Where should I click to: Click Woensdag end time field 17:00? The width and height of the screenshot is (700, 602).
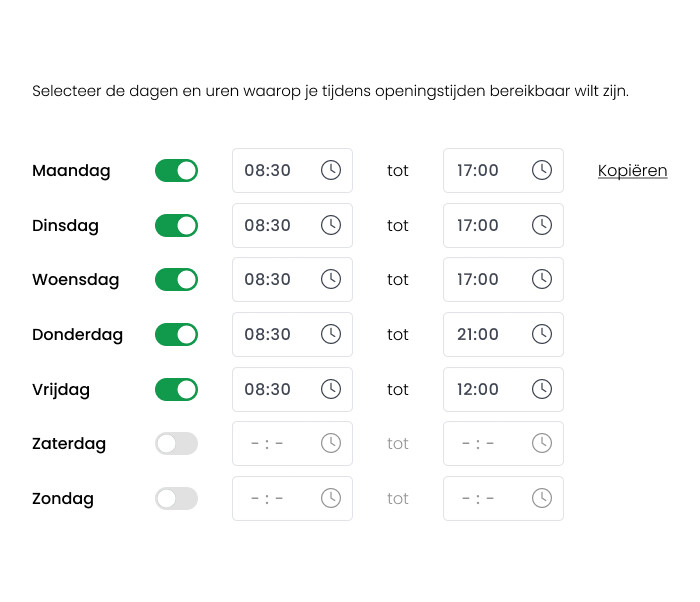point(479,280)
